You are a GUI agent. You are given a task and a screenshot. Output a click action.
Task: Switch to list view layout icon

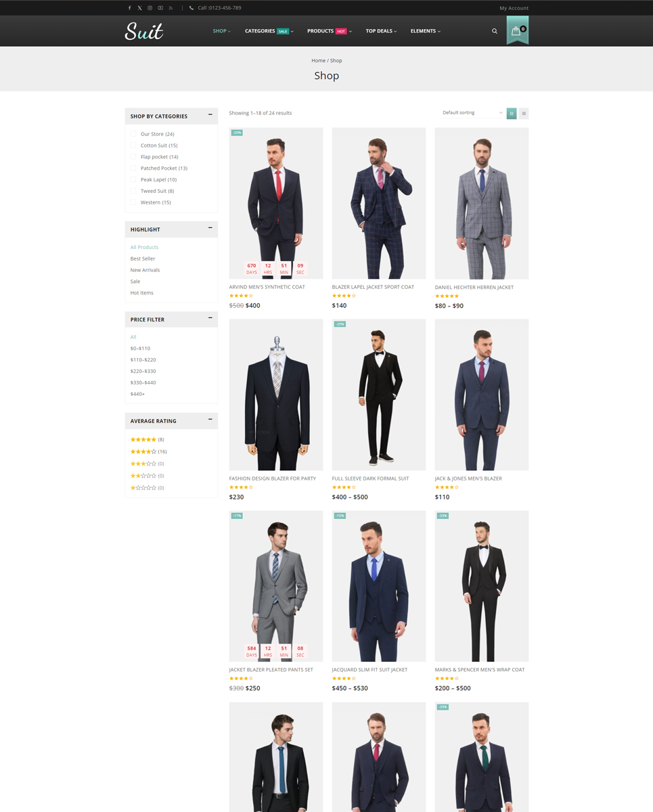(x=524, y=114)
